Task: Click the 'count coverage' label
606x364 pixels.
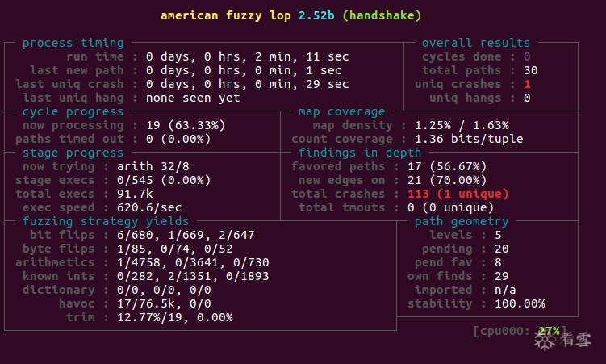Action: click(342, 139)
